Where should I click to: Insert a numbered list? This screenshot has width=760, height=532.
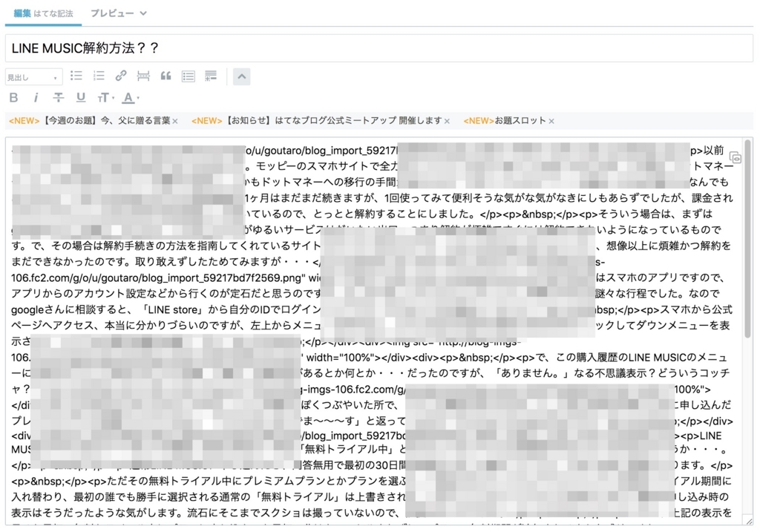click(99, 76)
